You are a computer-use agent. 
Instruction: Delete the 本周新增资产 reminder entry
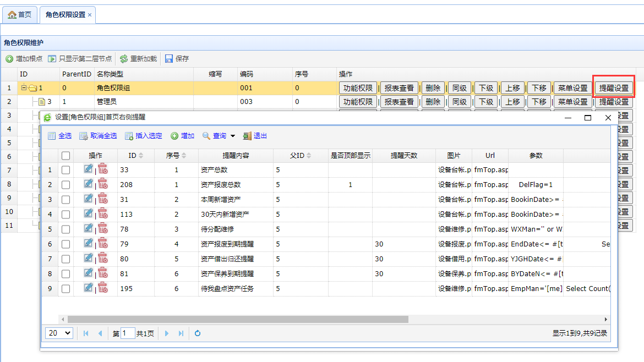103,199
